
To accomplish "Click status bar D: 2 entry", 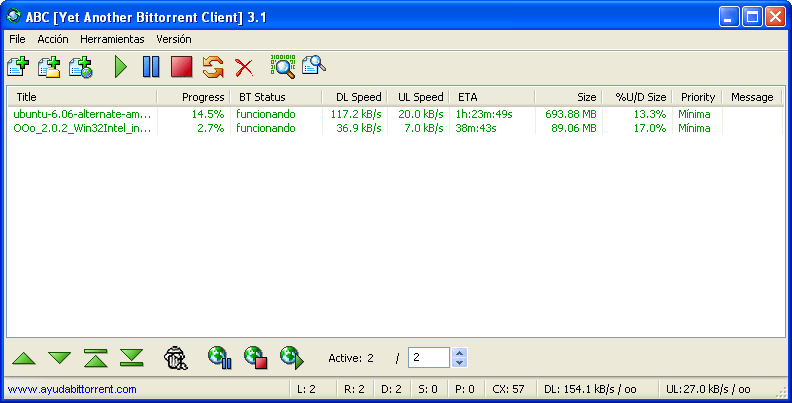I will click(391, 389).
